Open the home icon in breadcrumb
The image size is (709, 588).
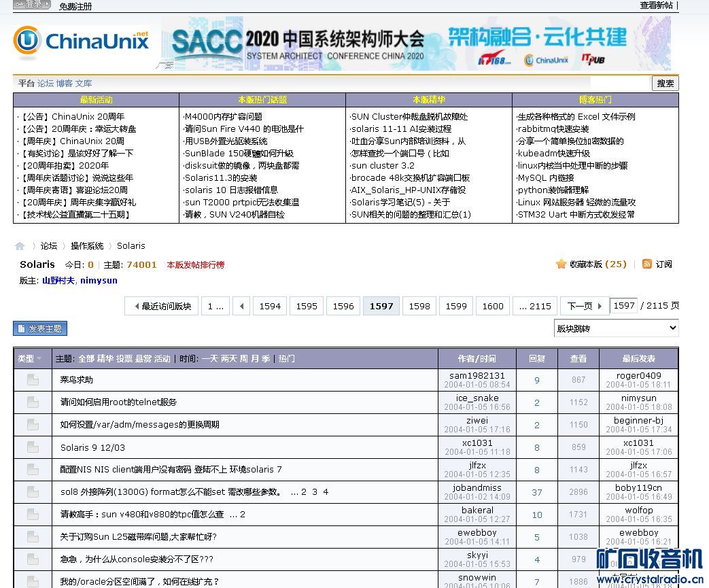[x=20, y=246]
